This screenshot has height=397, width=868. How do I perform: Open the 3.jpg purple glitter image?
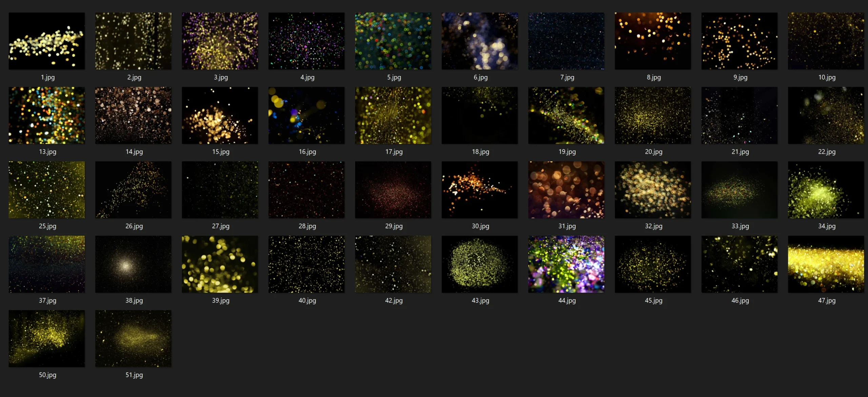click(x=220, y=41)
